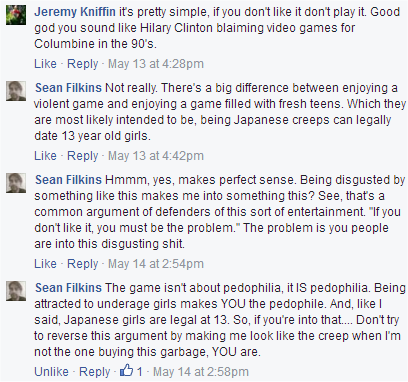Image resolution: width=408 pixels, height=382 pixels.
Task: Open Jeremy Kniffin's profile picture
Action: click(x=16, y=15)
